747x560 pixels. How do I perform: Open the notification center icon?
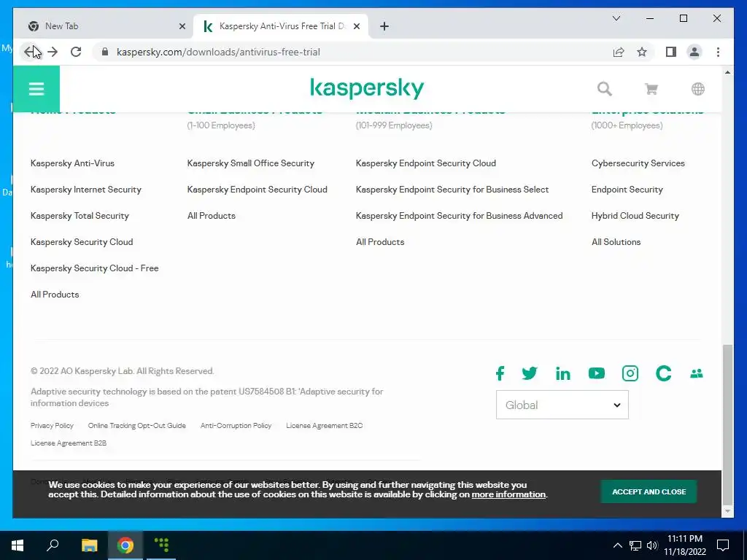pos(723,545)
